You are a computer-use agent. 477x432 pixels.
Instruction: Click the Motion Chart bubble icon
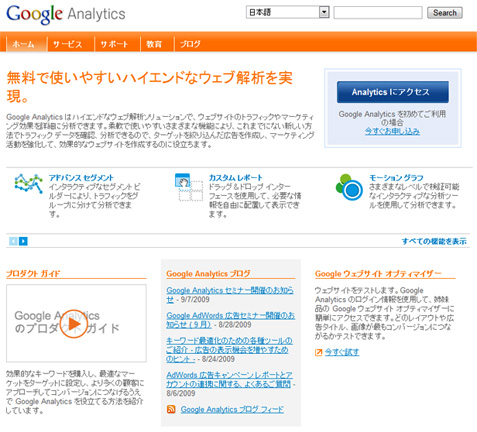[349, 187]
